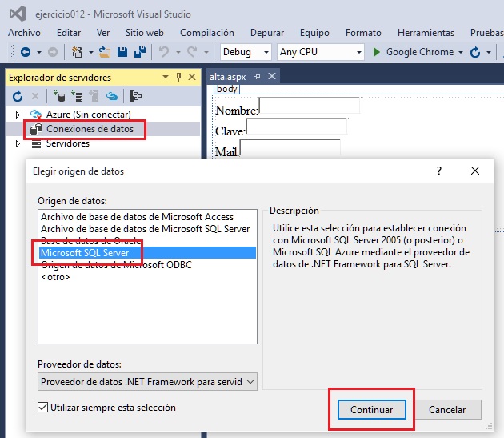The height and width of the screenshot is (438, 504).
Task: Click the Nombre text box
Action: pyautogui.click(x=310, y=106)
